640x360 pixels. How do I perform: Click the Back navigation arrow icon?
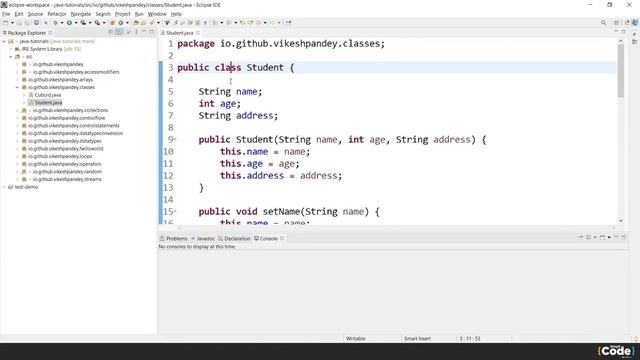point(258,23)
